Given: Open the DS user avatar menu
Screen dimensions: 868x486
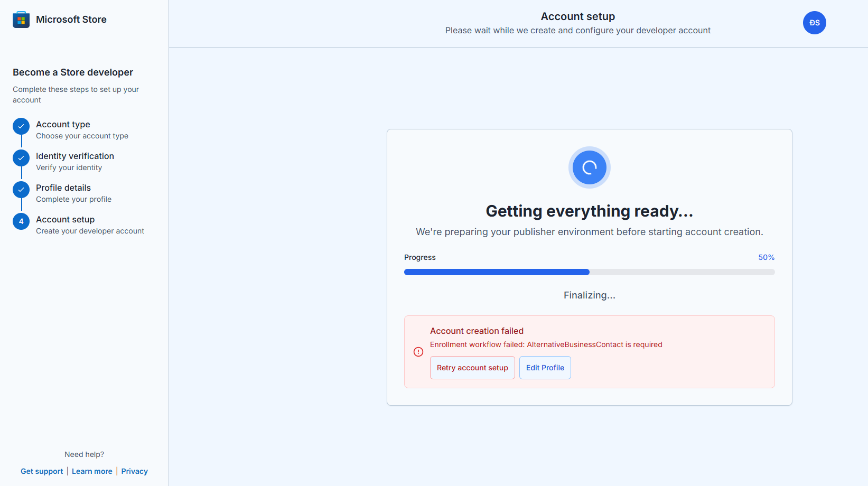Looking at the screenshot, I should point(814,23).
